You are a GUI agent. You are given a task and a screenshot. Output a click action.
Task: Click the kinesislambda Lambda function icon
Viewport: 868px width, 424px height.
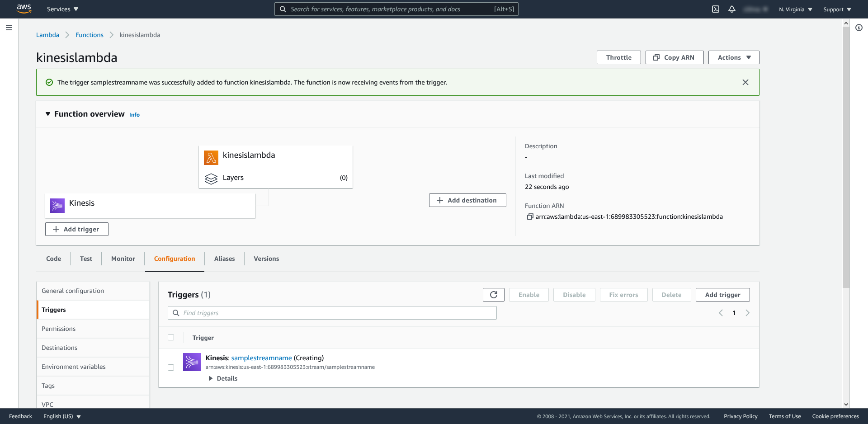pyautogui.click(x=211, y=157)
